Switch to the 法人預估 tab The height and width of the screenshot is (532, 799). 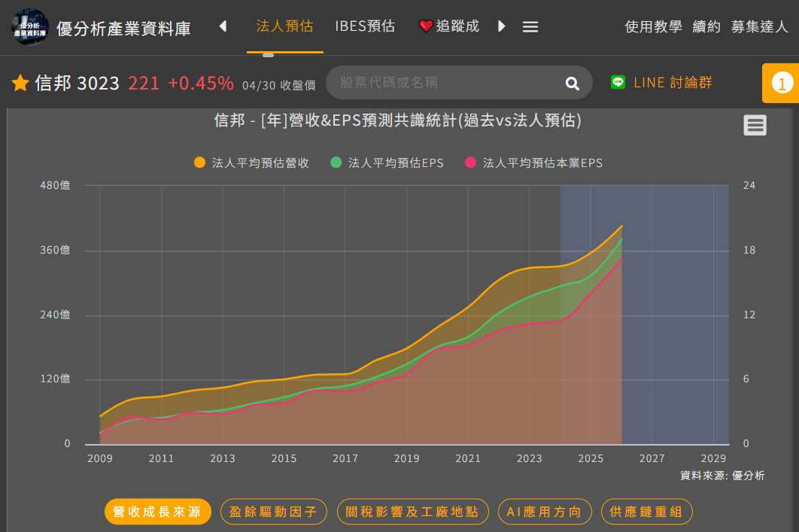pos(285,26)
